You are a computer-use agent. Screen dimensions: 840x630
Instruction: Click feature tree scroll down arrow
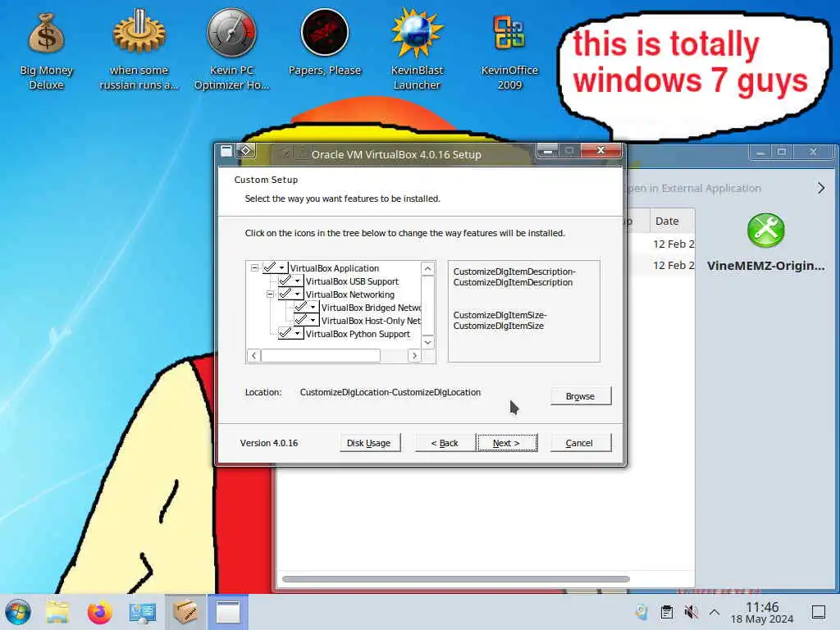427,342
